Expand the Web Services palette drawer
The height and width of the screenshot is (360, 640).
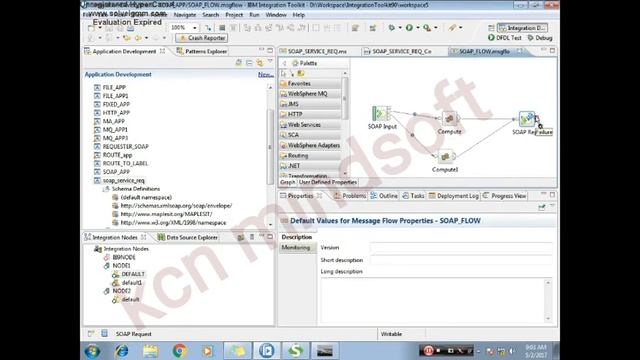click(x=310, y=124)
